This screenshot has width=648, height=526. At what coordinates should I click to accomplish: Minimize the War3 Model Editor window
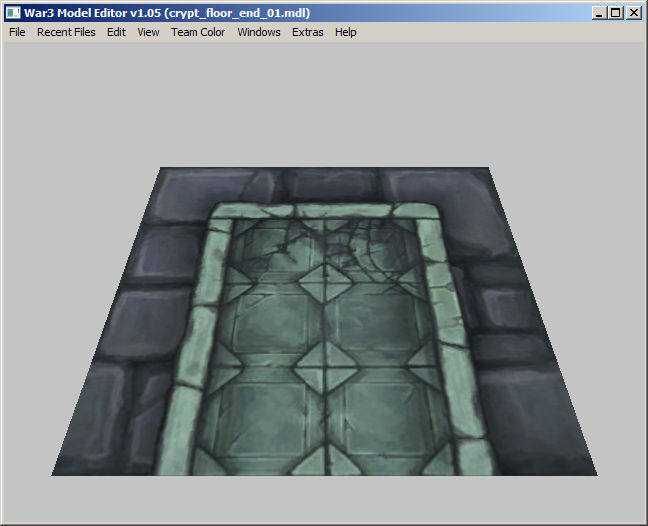599,13
